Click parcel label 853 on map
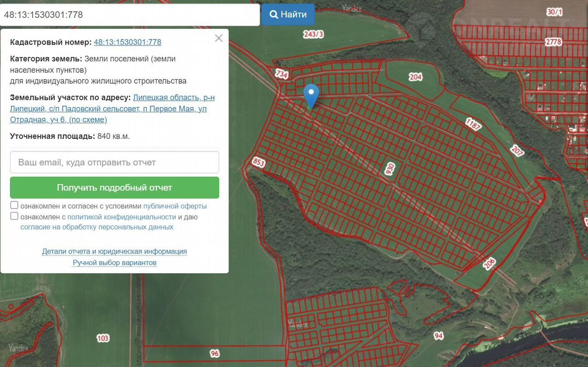Screen dimensions: 588x367 (x=259, y=162)
